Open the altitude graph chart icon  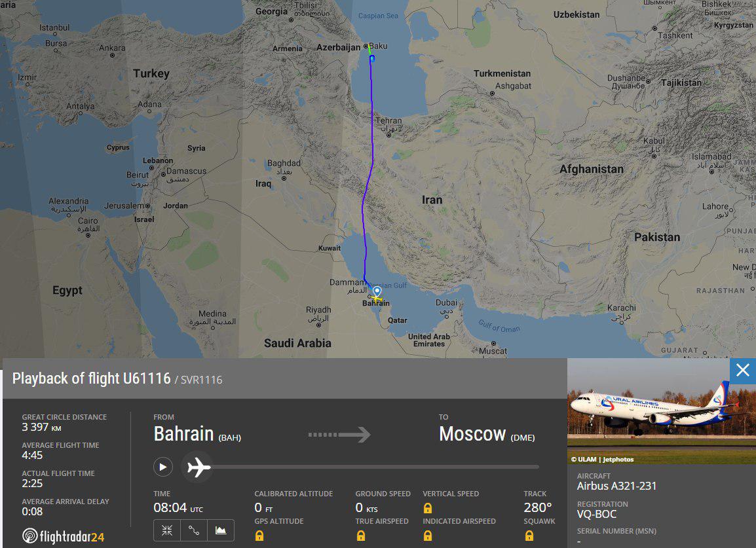pyautogui.click(x=221, y=530)
